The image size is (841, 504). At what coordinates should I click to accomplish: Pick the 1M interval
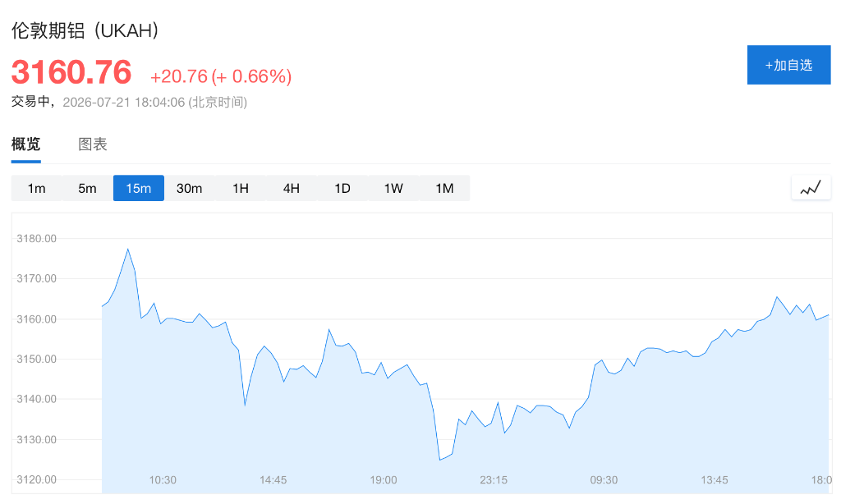coord(444,188)
